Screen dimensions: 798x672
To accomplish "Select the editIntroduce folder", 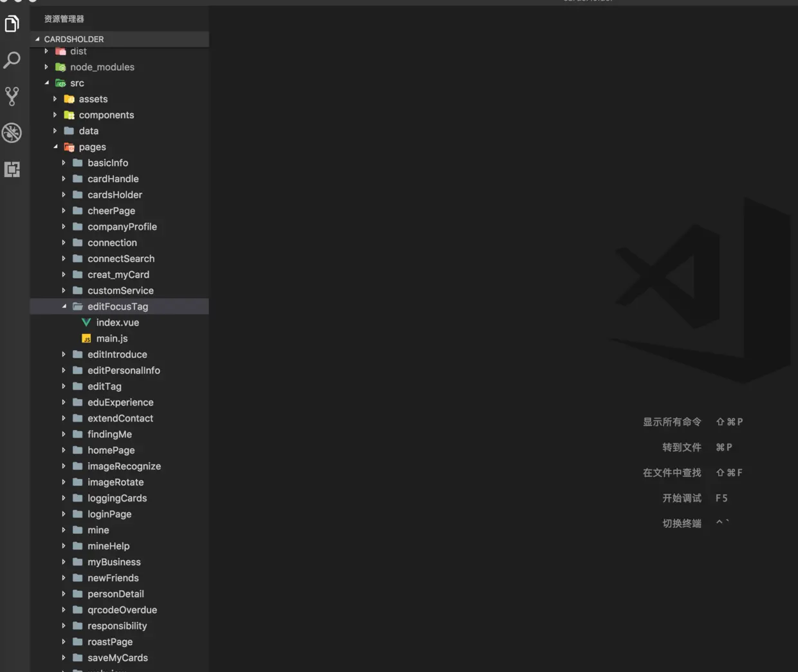I will 120,355.
